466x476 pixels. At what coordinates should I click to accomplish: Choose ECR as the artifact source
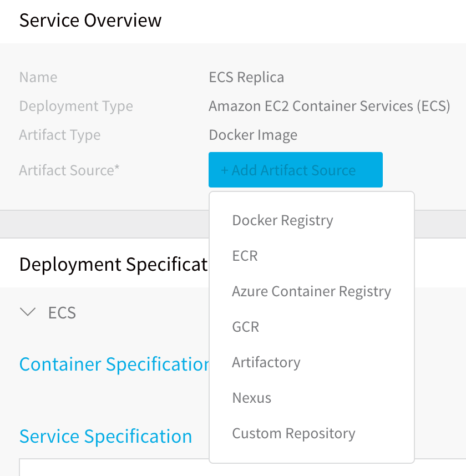pyautogui.click(x=245, y=256)
